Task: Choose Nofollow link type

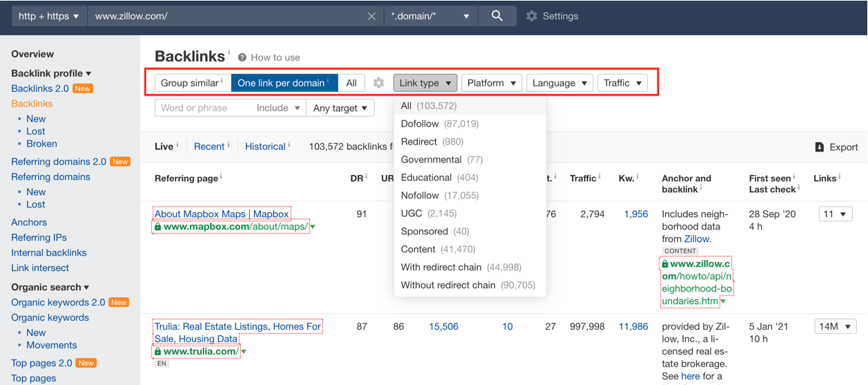Action: (x=470, y=196)
